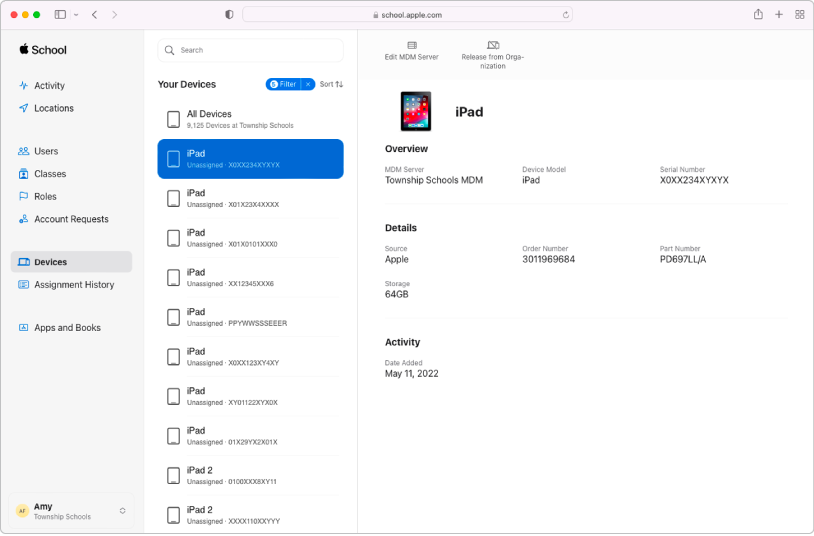Expand Amy's account menu
The height and width of the screenshot is (536, 814).
(122, 511)
